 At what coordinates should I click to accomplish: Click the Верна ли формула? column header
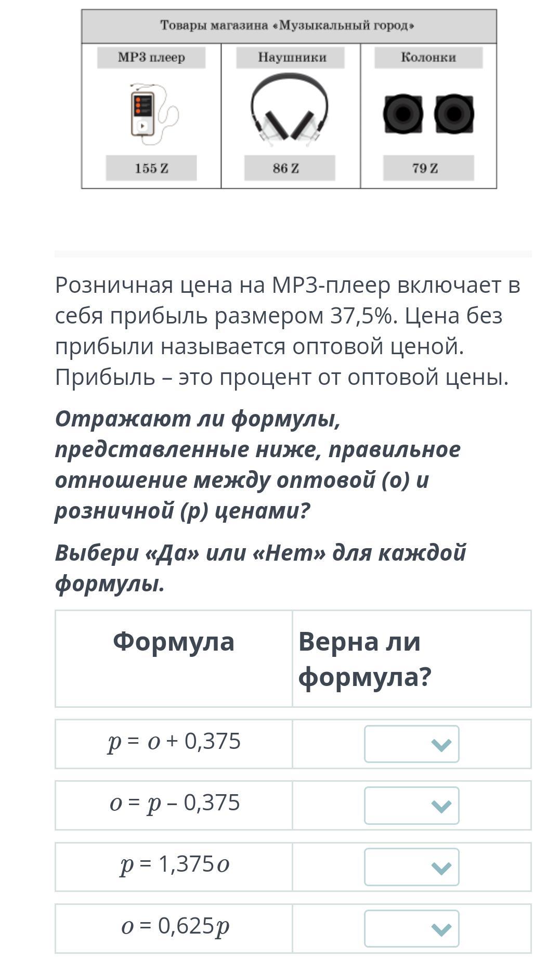364,659
